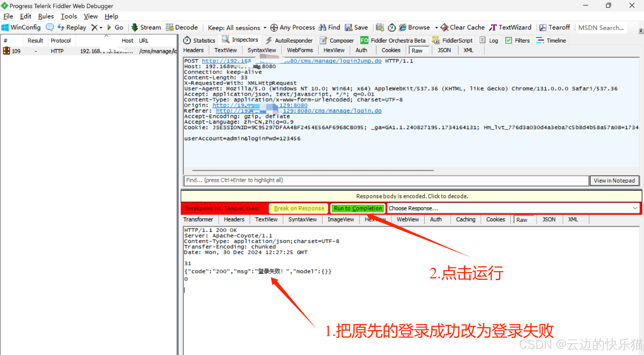Click the Find text input field

(386, 180)
